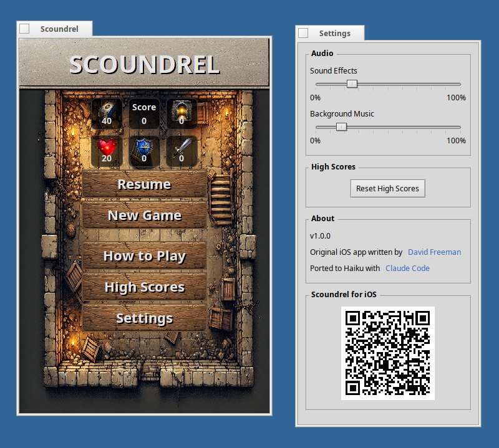Open How to Play
The image size is (499, 448).
[x=144, y=256]
